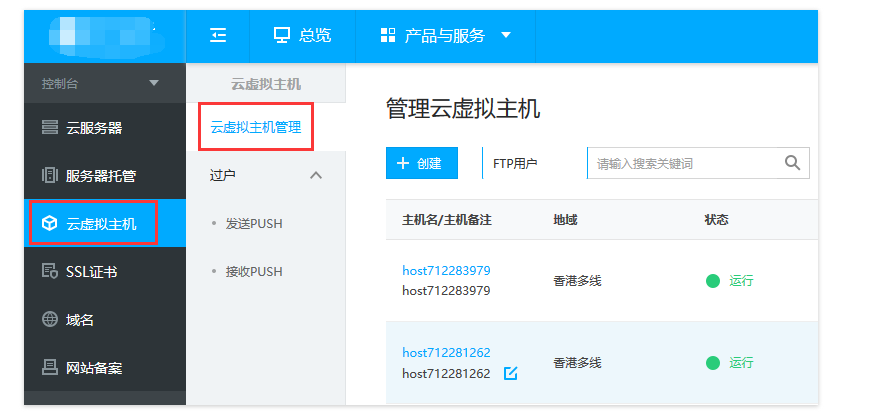Click the 服务器托管 sidebar icon
The image size is (869, 420).
(x=49, y=176)
